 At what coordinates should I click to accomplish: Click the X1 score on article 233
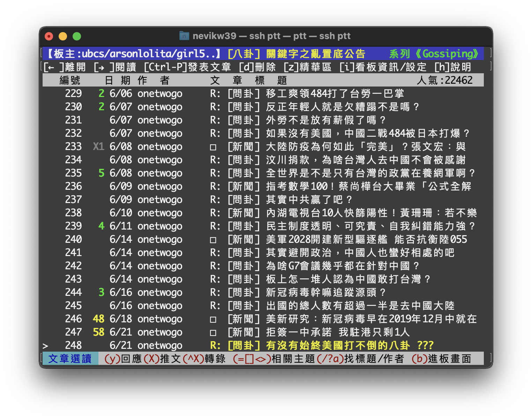(x=98, y=147)
